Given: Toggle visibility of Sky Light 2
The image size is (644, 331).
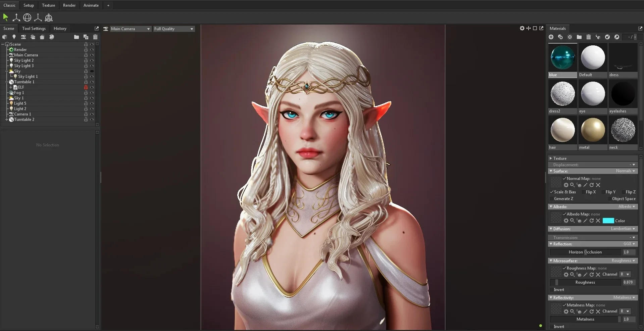Looking at the screenshot, I should pyautogui.click(x=92, y=60).
